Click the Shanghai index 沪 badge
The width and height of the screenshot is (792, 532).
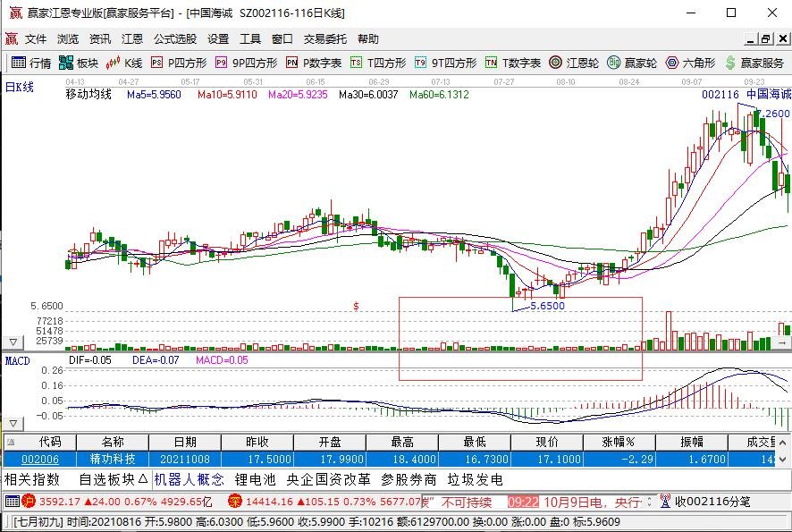pos(29,502)
